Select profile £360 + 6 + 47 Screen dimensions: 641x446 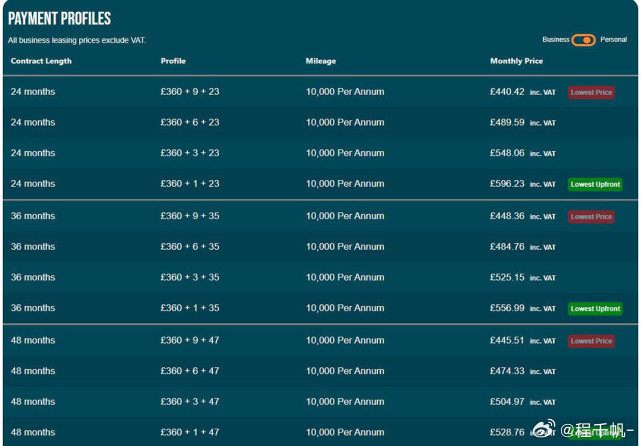(x=190, y=371)
